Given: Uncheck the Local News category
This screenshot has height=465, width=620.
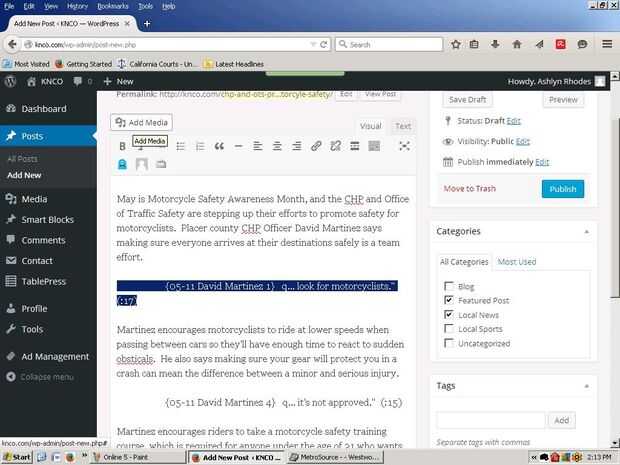Looking at the screenshot, I should click(449, 315).
